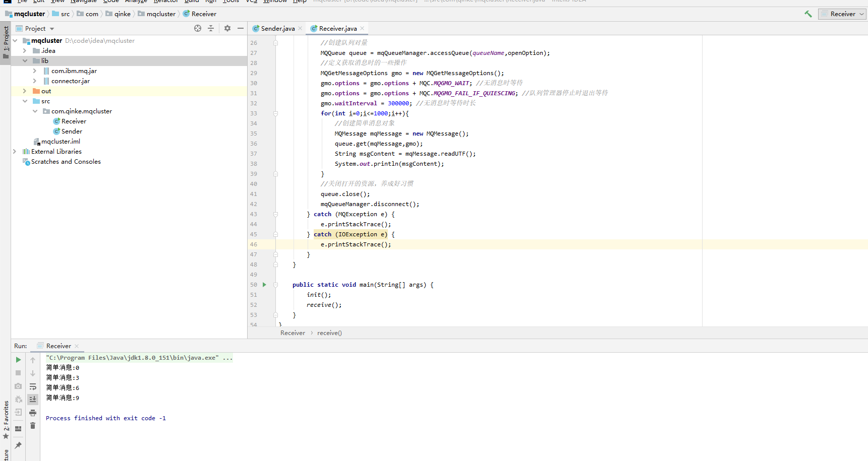Select the connector.jar item

pyautogui.click(x=70, y=81)
